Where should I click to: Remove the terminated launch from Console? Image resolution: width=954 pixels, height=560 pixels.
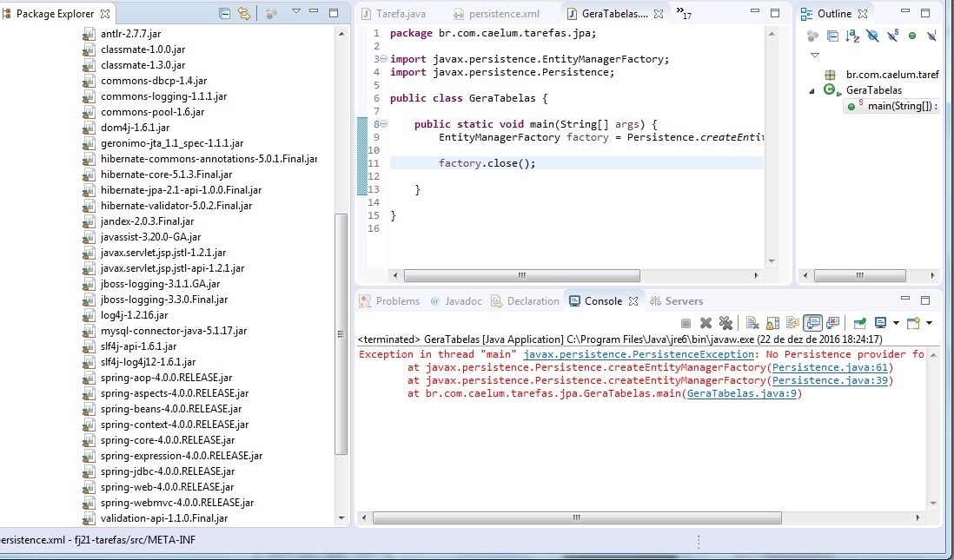[706, 323]
